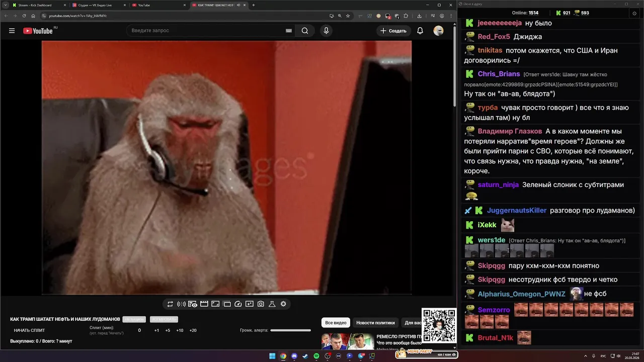Click the +5 split minutes button
Viewport: 644px width, 362px height.
[x=168, y=330]
